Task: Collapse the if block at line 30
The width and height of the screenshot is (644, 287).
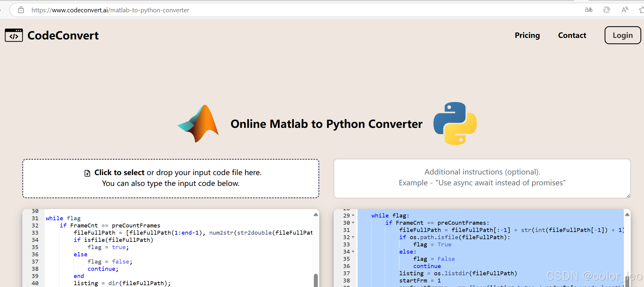Action: pos(353,223)
